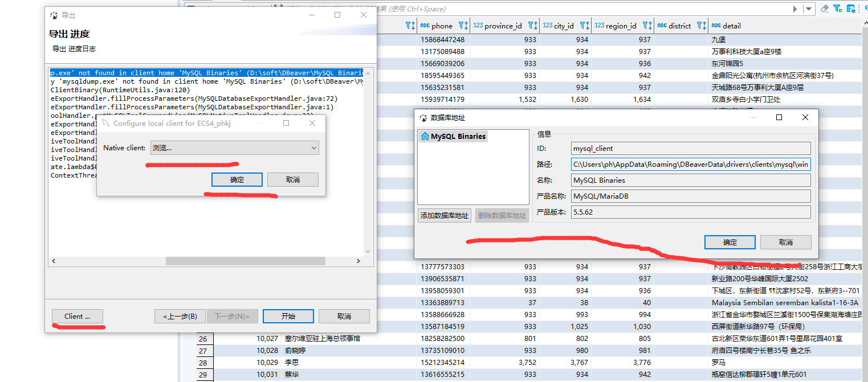868x382 pixels.
Task: Click 添加数据库地址 button
Action: 445,216
